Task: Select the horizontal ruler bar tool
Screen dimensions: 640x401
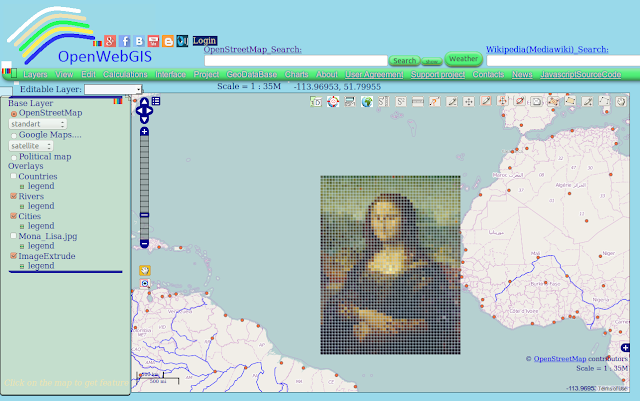Action: pyautogui.click(x=418, y=101)
